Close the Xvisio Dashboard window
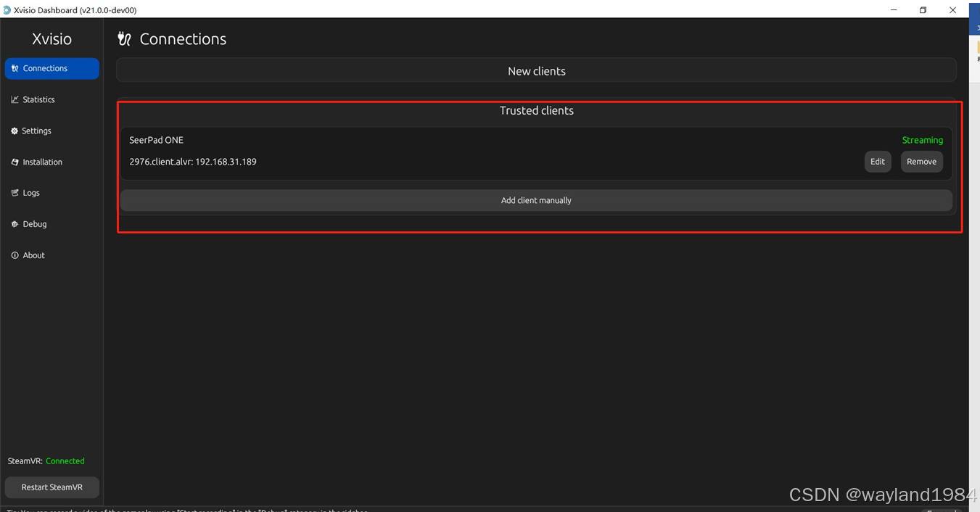This screenshot has width=980, height=512. click(x=952, y=10)
